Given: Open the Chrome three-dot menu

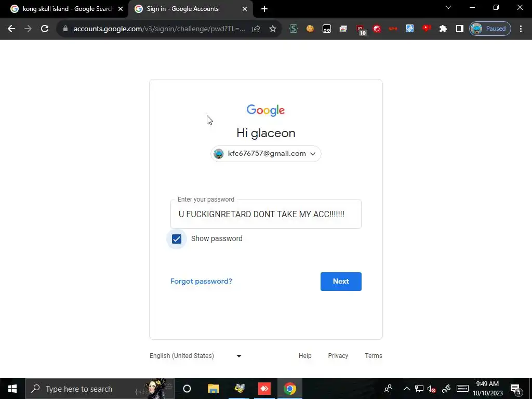Looking at the screenshot, I should tap(521, 29).
